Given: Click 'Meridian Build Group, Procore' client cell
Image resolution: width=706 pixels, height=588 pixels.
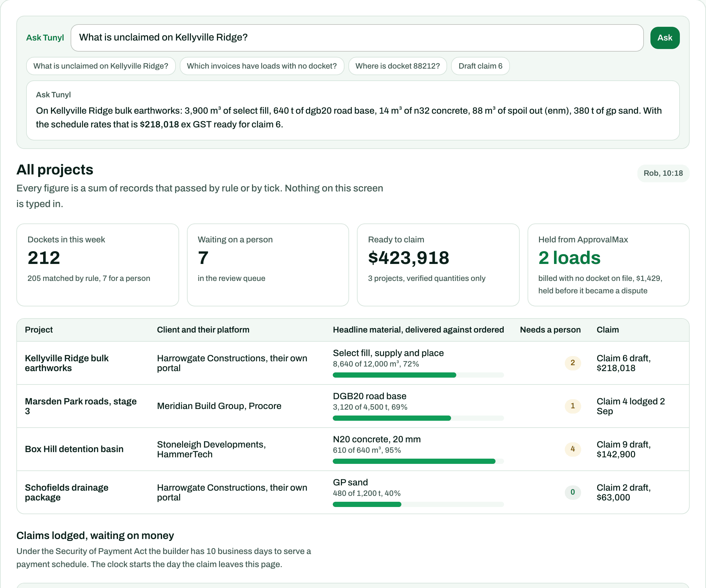Looking at the screenshot, I should click(219, 406).
